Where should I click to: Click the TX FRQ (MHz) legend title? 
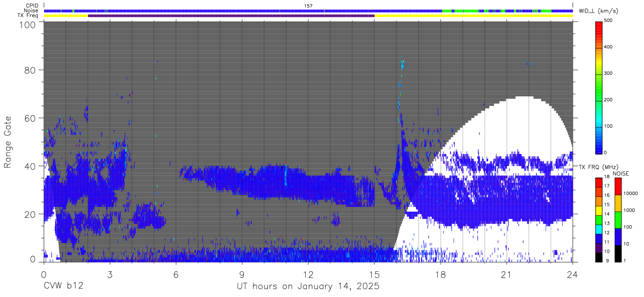[598, 167]
